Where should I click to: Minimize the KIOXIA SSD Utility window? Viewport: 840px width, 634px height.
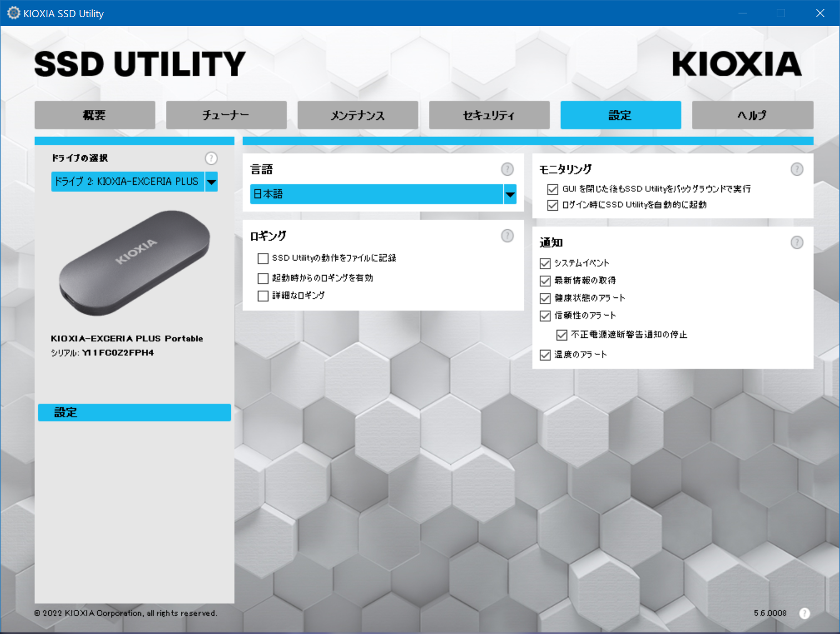click(x=742, y=13)
